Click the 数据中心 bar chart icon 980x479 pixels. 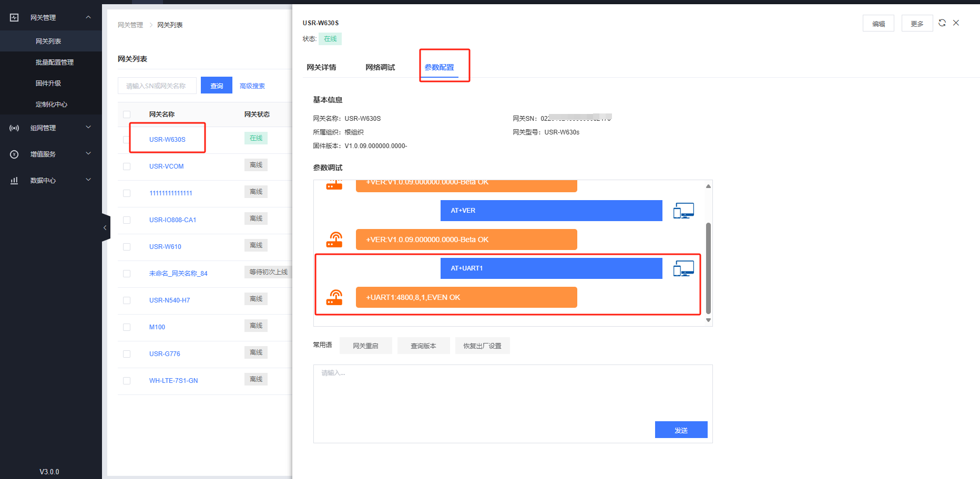(14, 181)
